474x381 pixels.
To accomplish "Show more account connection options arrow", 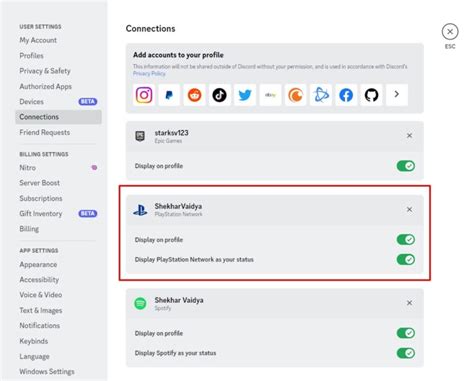I will pos(397,95).
